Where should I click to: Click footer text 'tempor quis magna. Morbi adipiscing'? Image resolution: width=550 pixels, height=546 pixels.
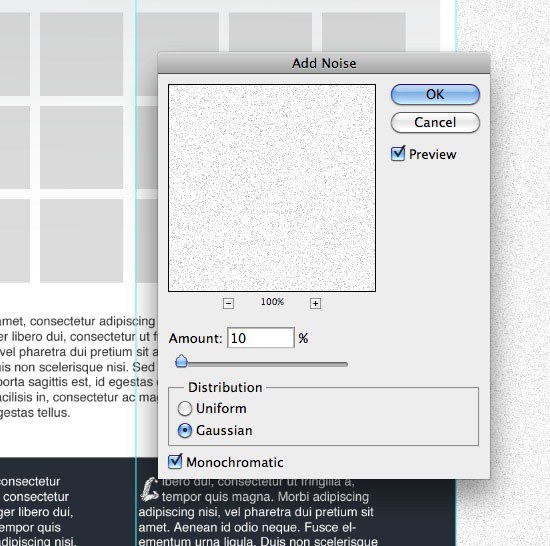pos(265,497)
